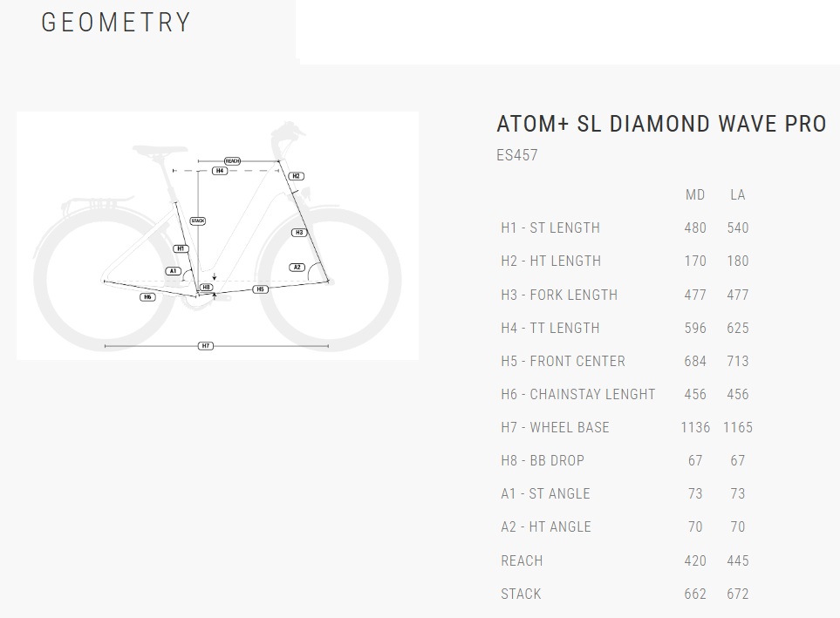Click the STACK badge in the diagram
The height and width of the screenshot is (618, 840).
pos(197,221)
